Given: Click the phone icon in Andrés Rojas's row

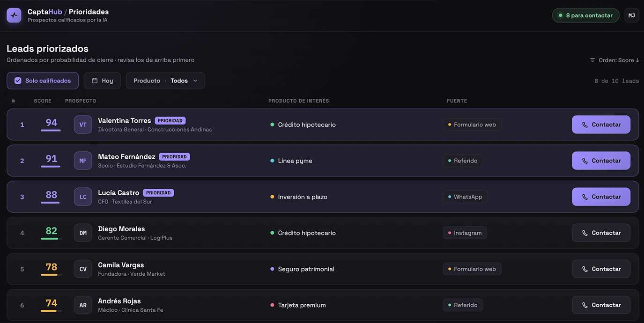Looking at the screenshot, I should pyautogui.click(x=585, y=305).
